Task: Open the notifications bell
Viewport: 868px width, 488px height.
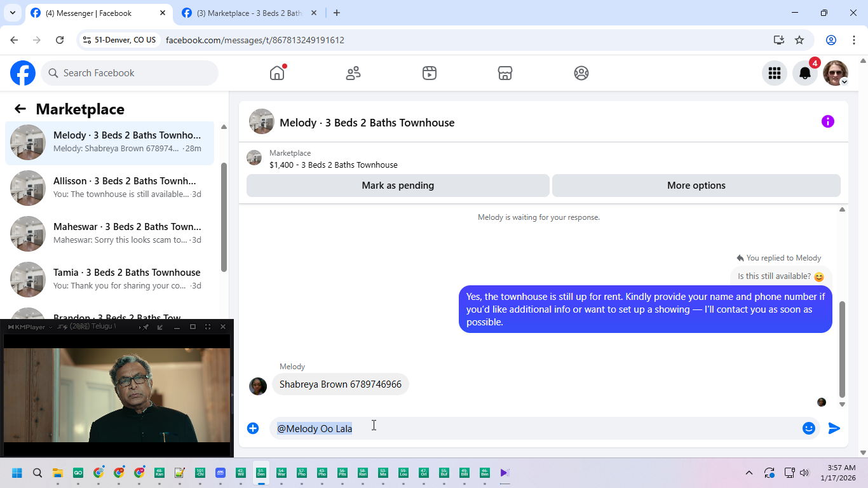Action: click(x=804, y=73)
